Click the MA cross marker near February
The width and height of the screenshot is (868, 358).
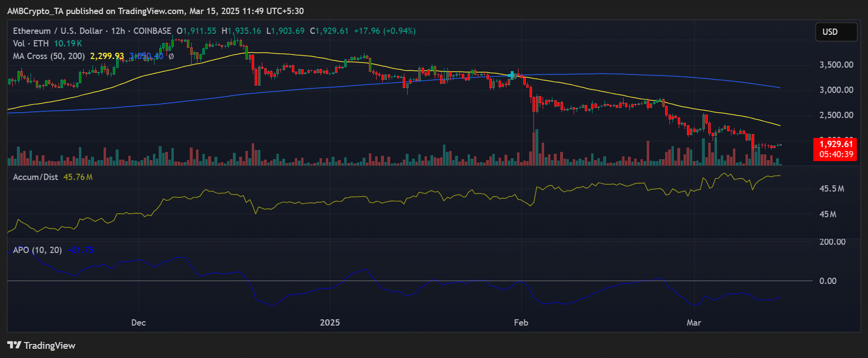[x=512, y=75]
